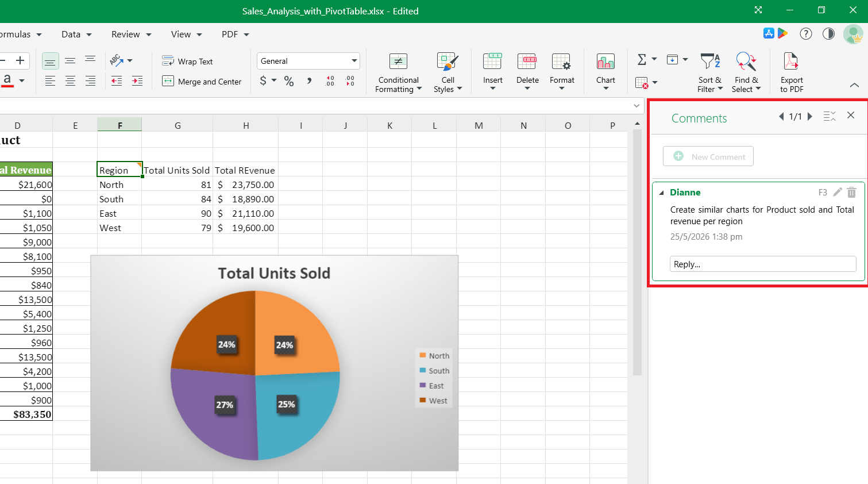
Task: Select the middle vertical align icon
Action: click(x=70, y=61)
